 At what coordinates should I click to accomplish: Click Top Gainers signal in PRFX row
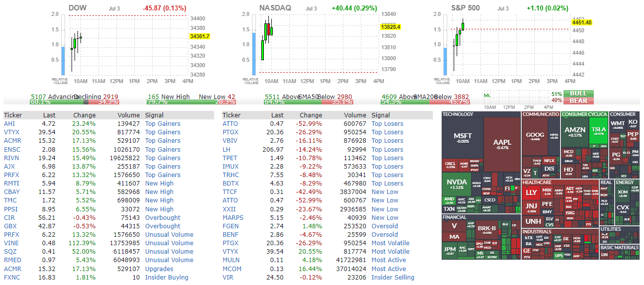(x=162, y=175)
